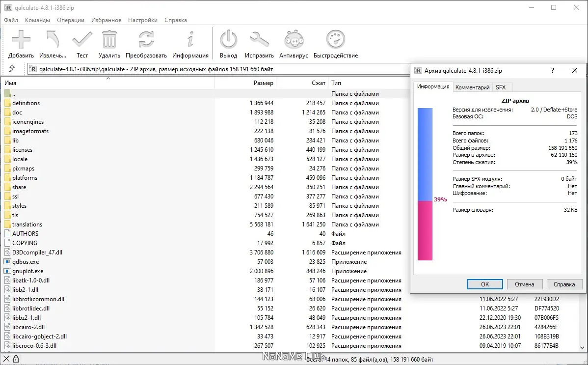Select the gnuplot.exe application icon
Image resolution: width=588 pixels, height=365 pixels.
click(x=7, y=271)
